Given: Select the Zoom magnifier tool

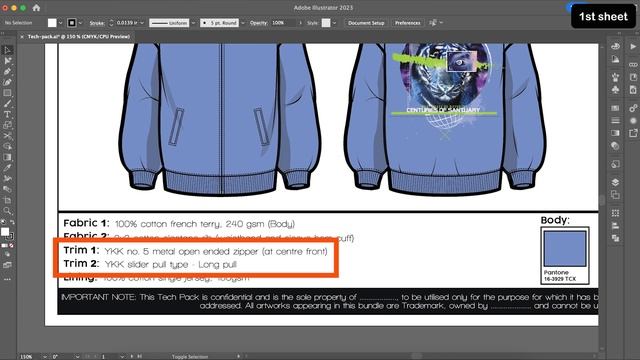Looking at the screenshot, I should point(7,211).
